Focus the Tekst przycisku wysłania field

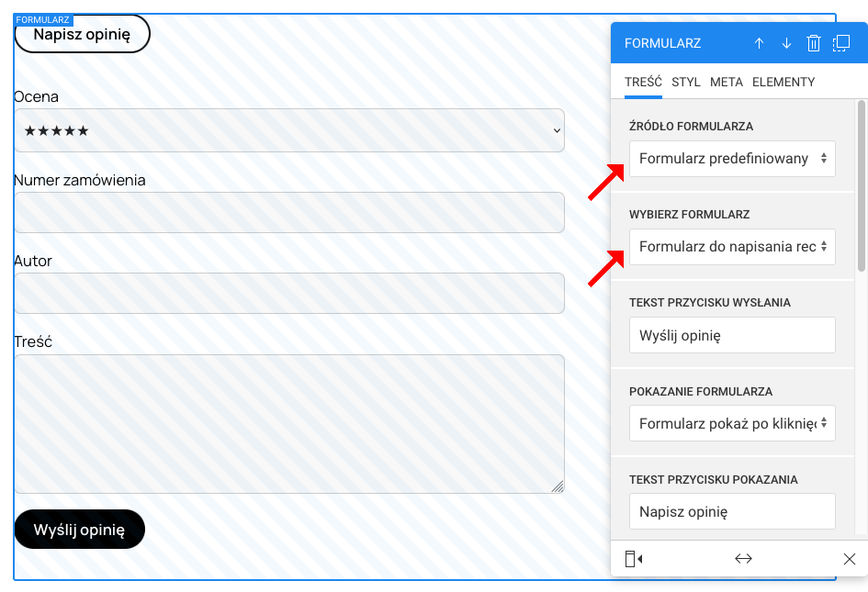(x=732, y=335)
